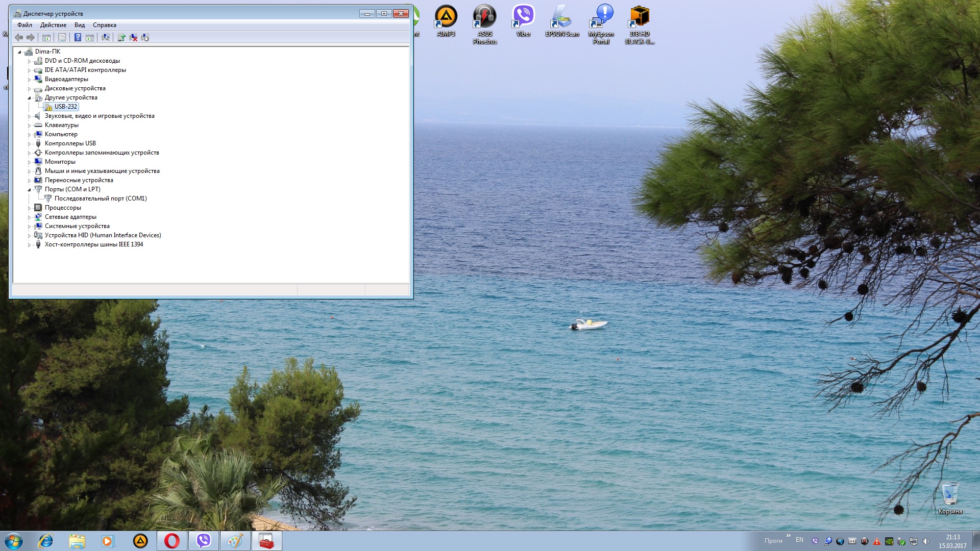Click the Uninstall device icon with red X
Screen dimensions: 980x551
click(x=133, y=37)
